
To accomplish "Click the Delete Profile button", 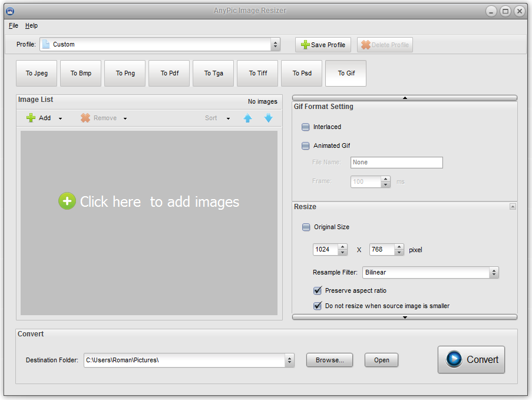I will coord(385,45).
